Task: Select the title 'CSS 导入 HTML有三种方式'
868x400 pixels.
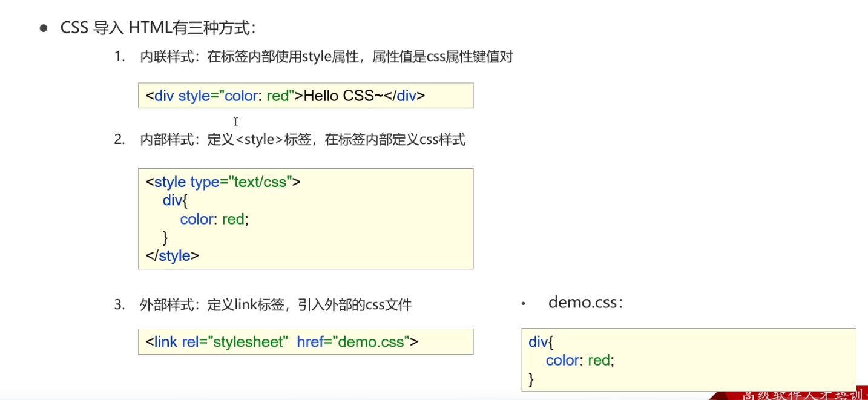Action: point(159,28)
